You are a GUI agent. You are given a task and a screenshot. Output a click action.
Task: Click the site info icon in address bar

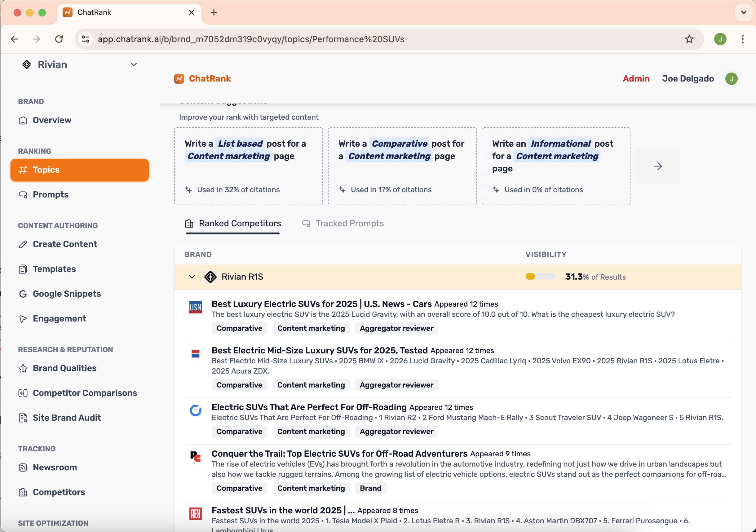[x=86, y=39]
